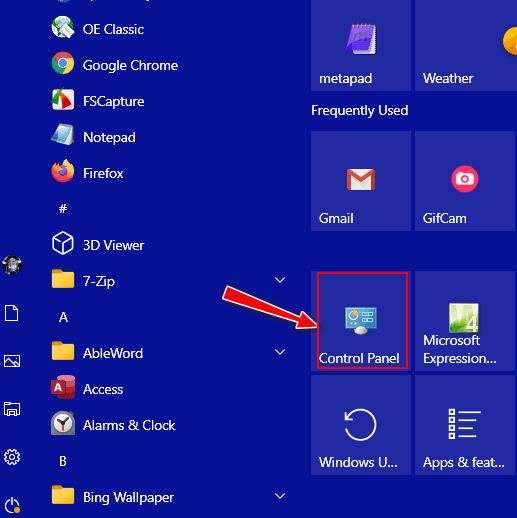Expand the AbleWord folder chevron
Viewport: 517px width, 518px height.
click(x=280, y=352)
